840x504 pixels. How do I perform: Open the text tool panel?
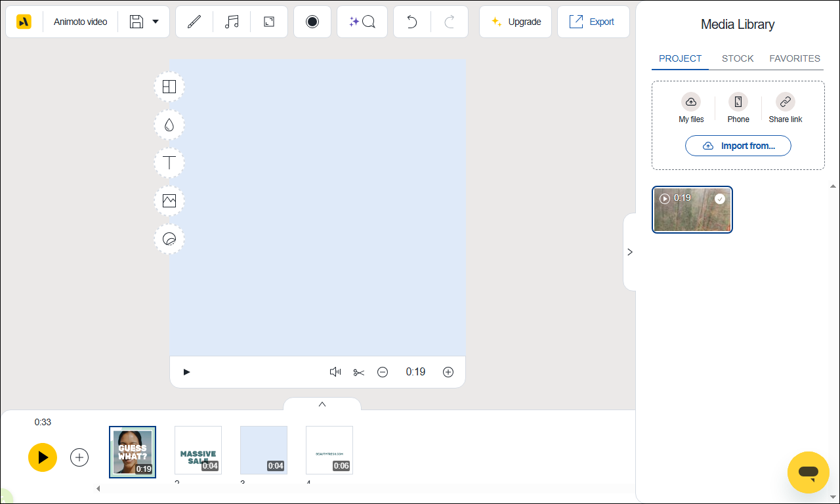coord(169,163)
